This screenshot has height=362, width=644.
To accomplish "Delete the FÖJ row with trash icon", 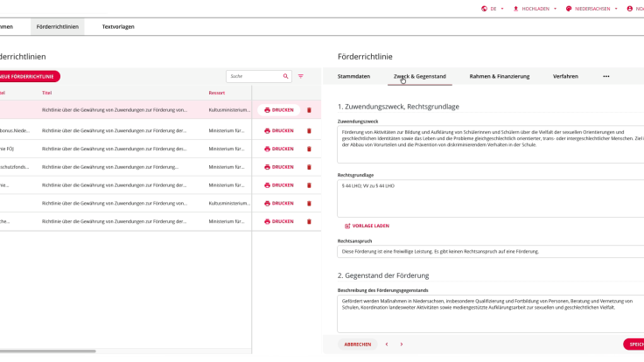I will pos(309,149).
